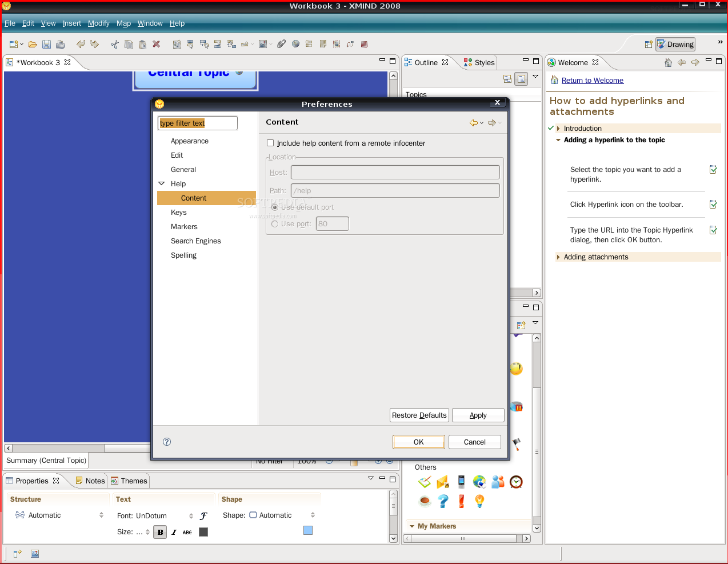The image size is (728, 564).
Task: Select the Use default port radio button
Action: [x=275, y=207]
